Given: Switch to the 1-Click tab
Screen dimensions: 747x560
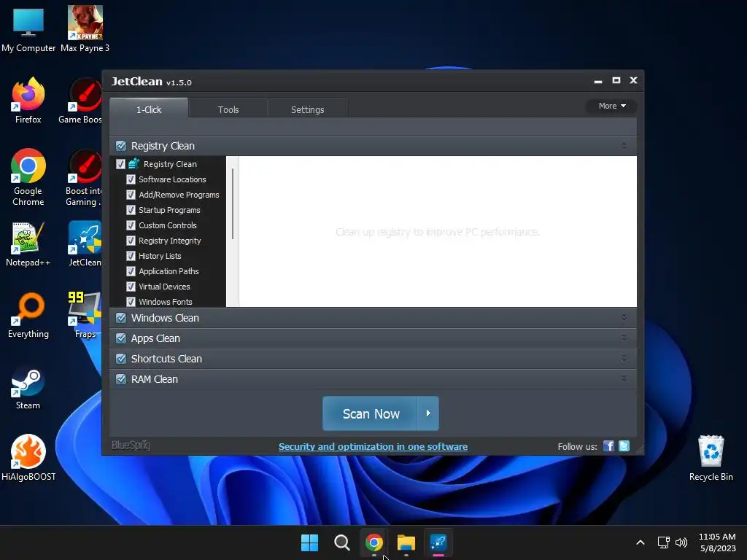Looking at the screenshot, I should [x=149, y=109].
